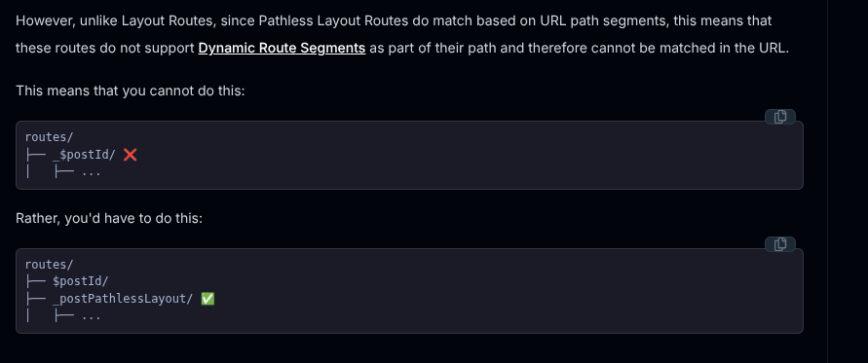Click routes/ in the first code block
Screen dimensions: 868x363
pos(50,137)
